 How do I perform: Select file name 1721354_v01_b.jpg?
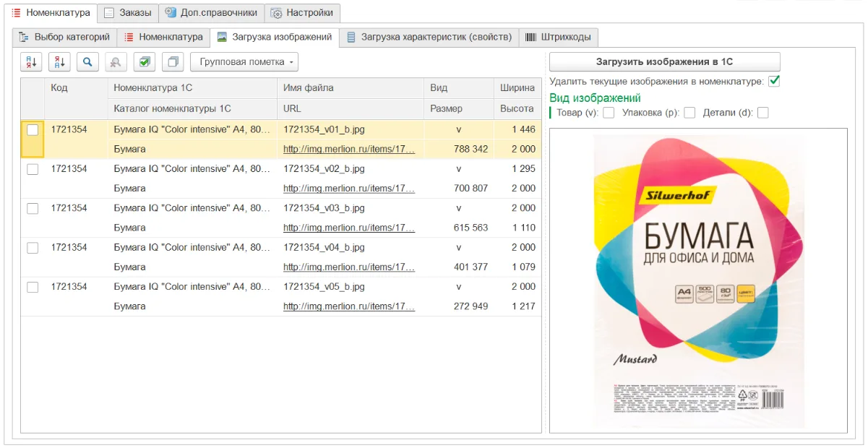click(x=324, y=129)
